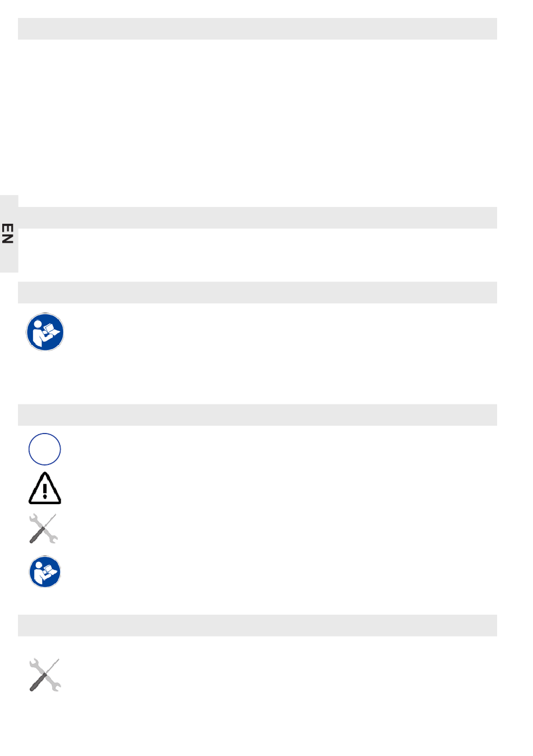
Task: Click the gray heading bar above the large manual icon
Action: pos(258,292)
